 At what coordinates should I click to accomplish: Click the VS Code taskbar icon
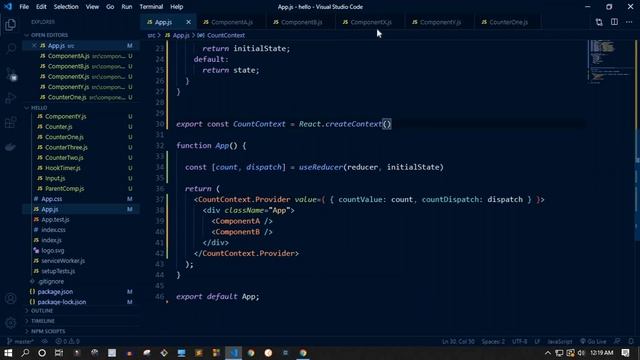[233, 353]
